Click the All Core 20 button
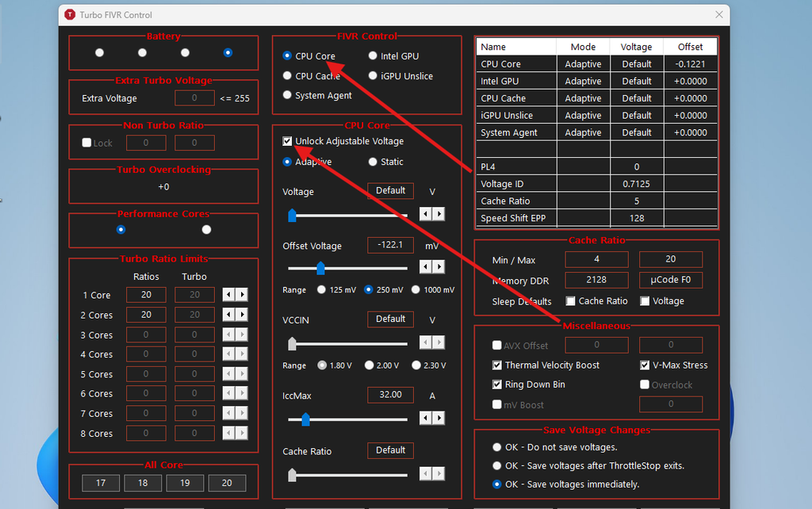Screen dimensions: 812x509 pyautogui.click(x=227, y=483)
